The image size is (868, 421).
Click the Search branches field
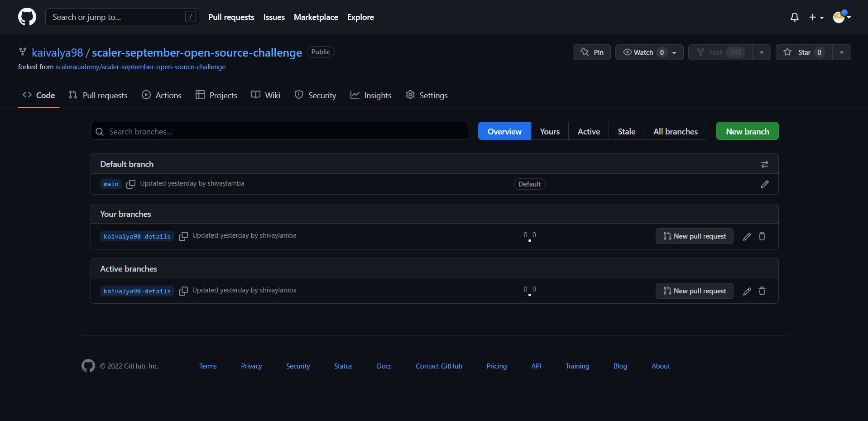pos(280,131)
